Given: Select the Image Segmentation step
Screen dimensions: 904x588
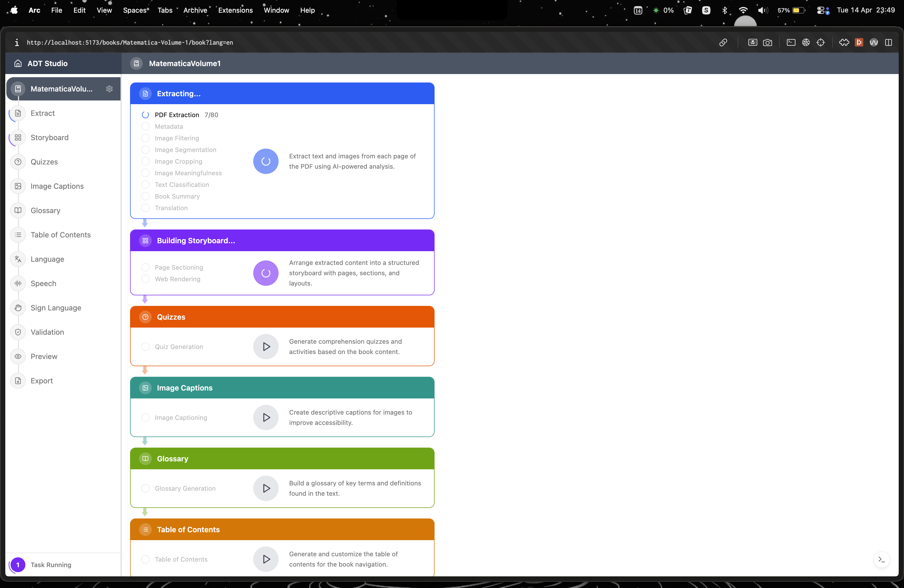Looking at the screenshot, I should [x=179, y=150].
